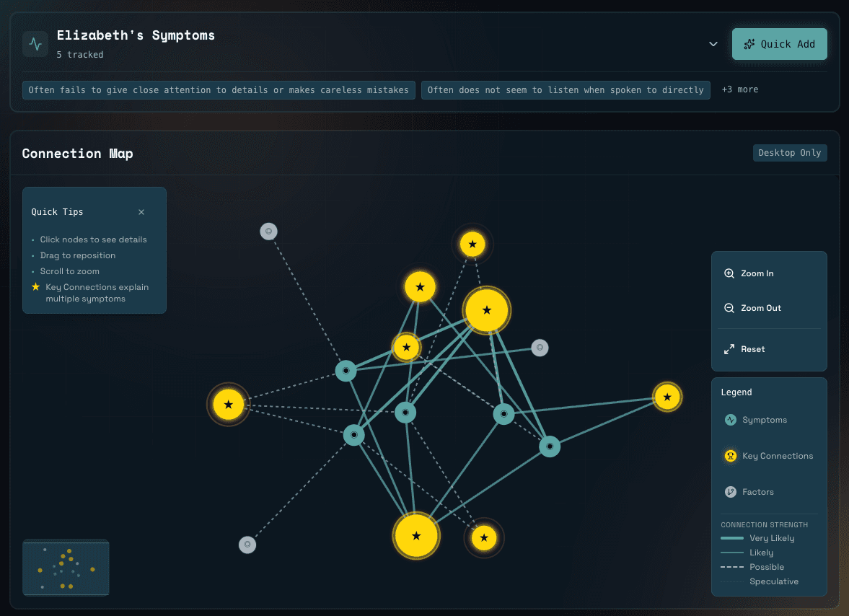
Task: Expand the symptoms header with the chevron
Action: [x=713, y=43]
